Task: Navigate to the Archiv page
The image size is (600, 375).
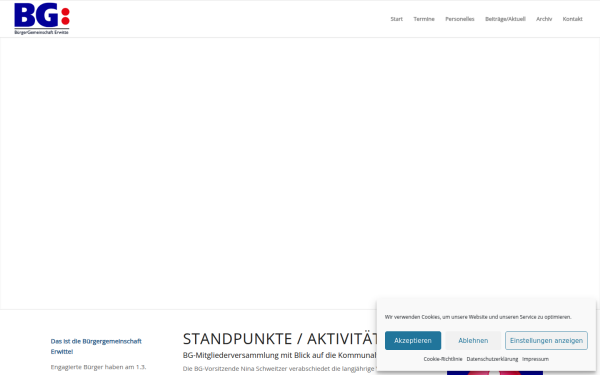Action: [x=544, y=19]
